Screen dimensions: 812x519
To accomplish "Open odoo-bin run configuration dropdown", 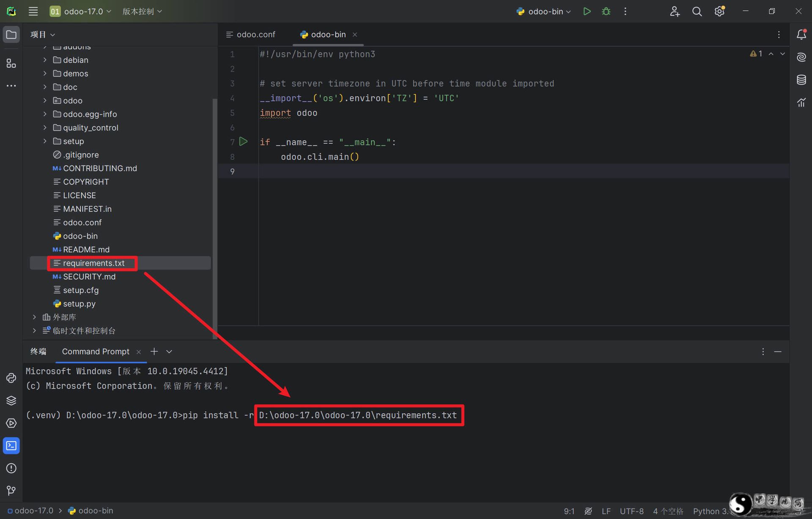I will click(543, 11).
